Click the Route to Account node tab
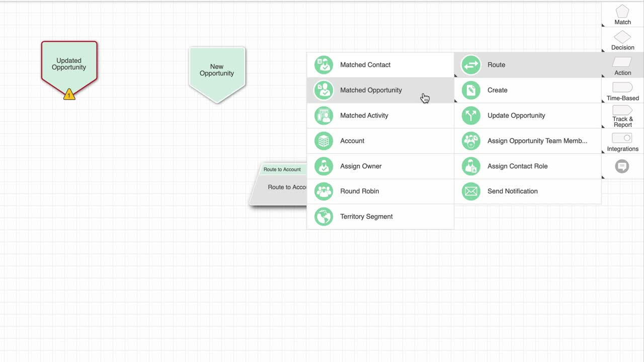 (x=282, y=169)
